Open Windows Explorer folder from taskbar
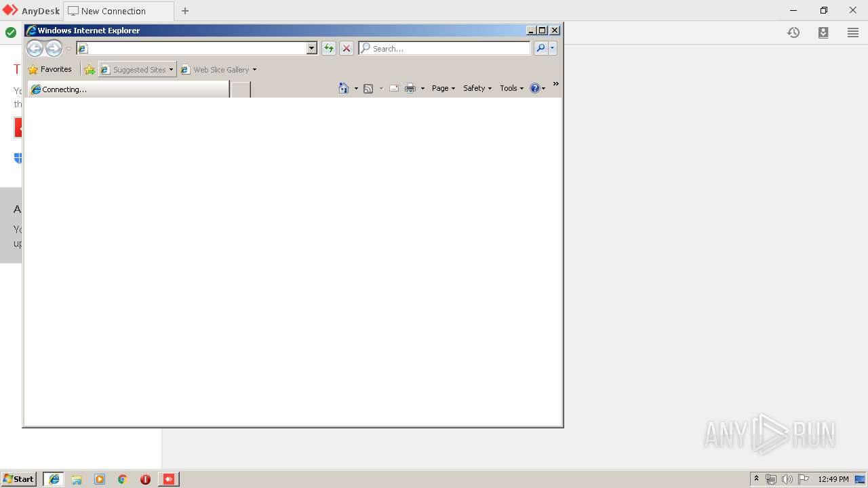Screen dimensions: 868x488 pos(77,479)
